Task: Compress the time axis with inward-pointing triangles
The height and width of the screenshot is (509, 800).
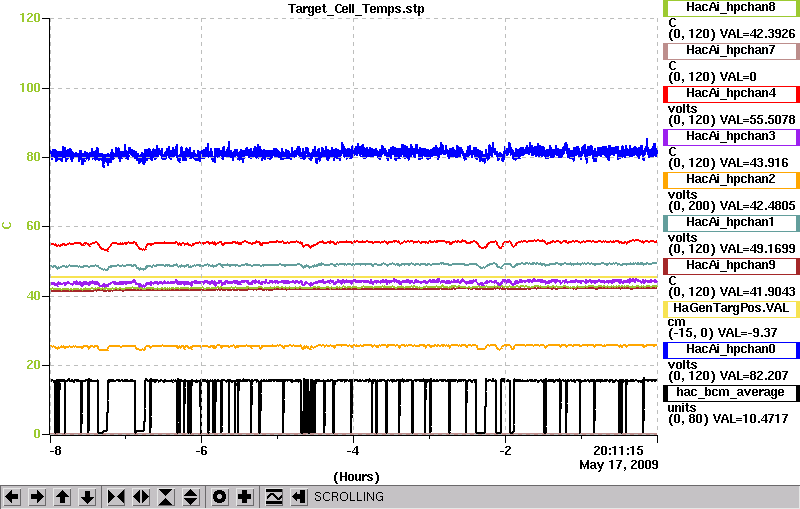Action: (116, 496)
